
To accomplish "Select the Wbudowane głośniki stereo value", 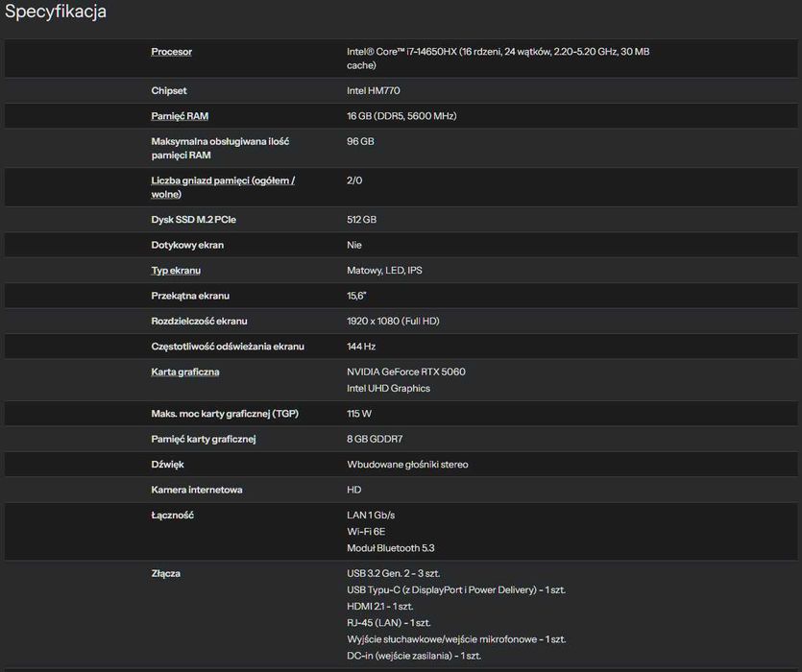I will point(407,465).
